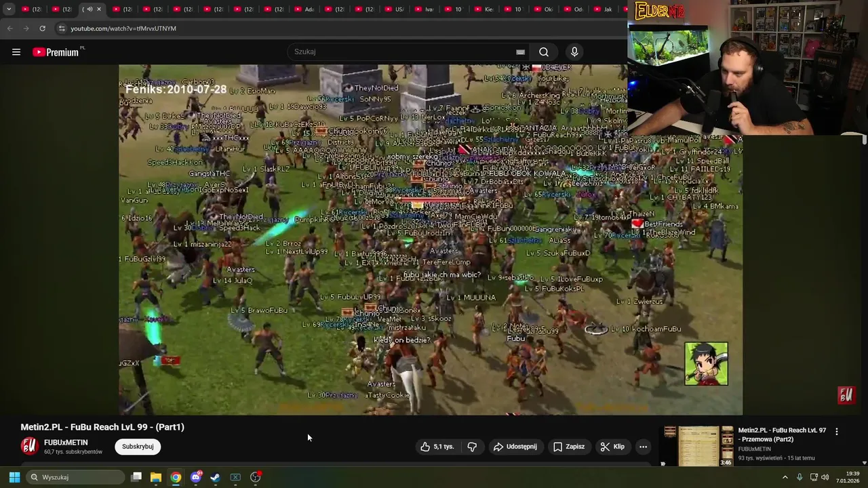Click the end-card character avatar on video

[706, 364]
